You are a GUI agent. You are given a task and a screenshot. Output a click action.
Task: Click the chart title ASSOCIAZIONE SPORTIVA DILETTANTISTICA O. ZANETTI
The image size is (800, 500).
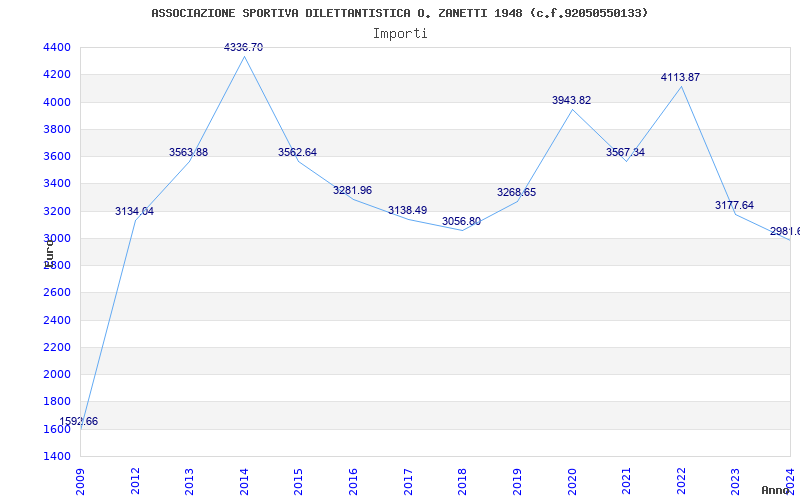coord(399,13)
